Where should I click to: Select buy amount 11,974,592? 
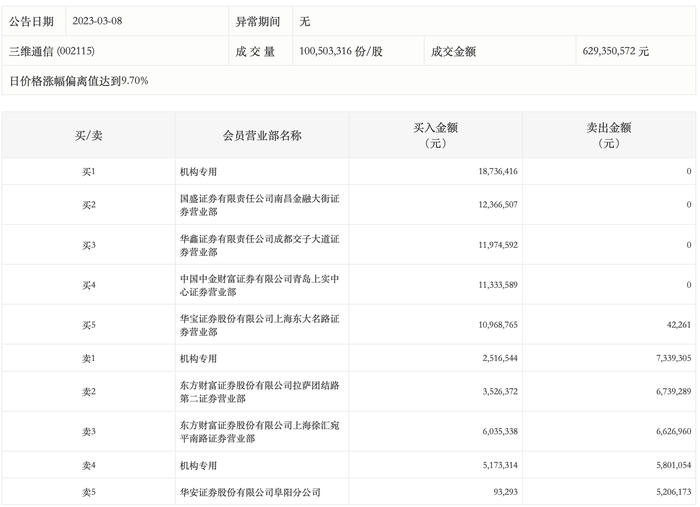(x=498, y=245)
